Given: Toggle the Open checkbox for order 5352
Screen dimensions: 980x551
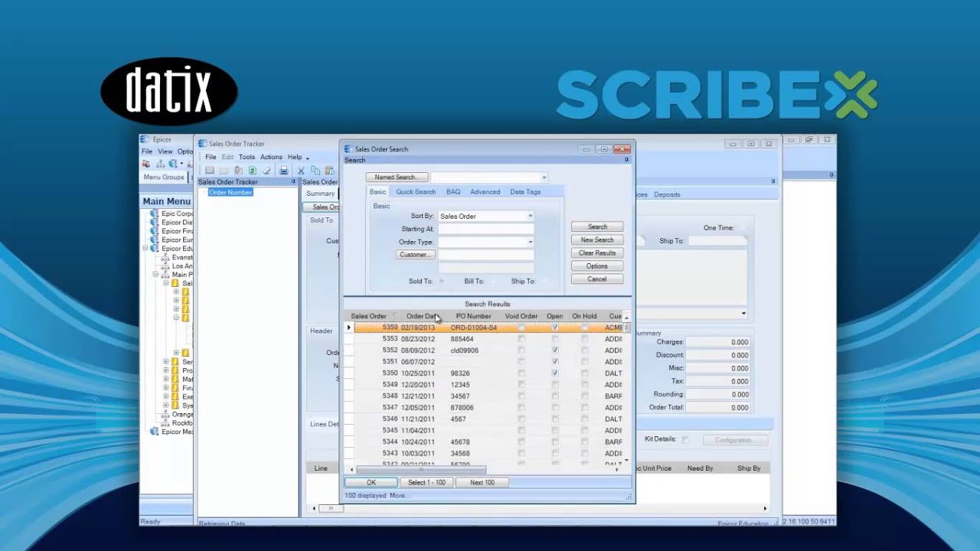Looking at the screenshot, I should point(555,350).
